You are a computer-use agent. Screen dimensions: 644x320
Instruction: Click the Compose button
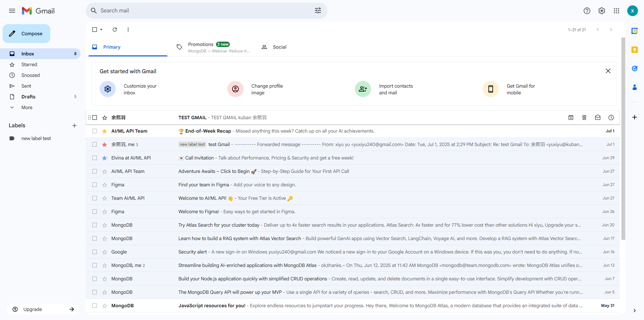pos(26,34)
